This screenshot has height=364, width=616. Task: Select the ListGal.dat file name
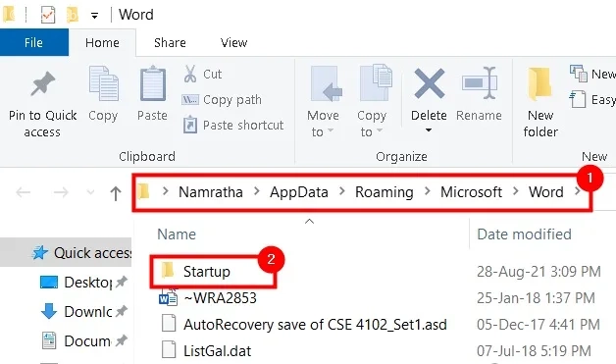pos(217,350)
